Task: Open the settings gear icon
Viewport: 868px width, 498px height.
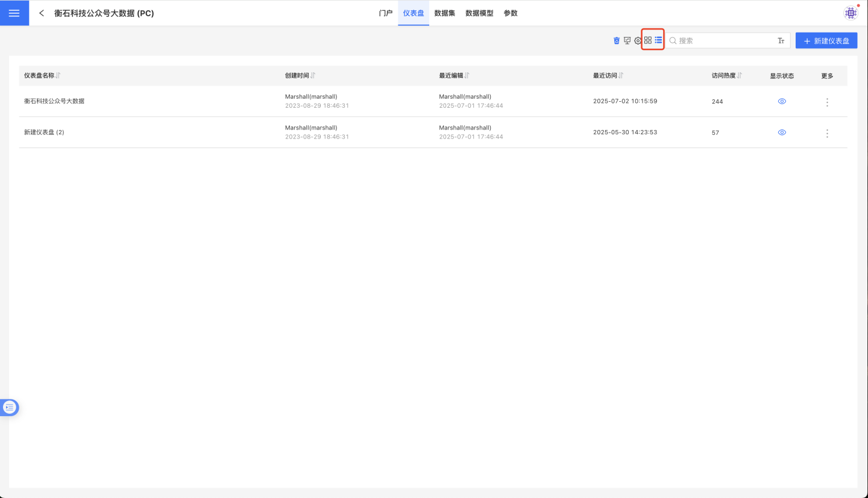Action: pyautogui.click(x=638, y=41)
